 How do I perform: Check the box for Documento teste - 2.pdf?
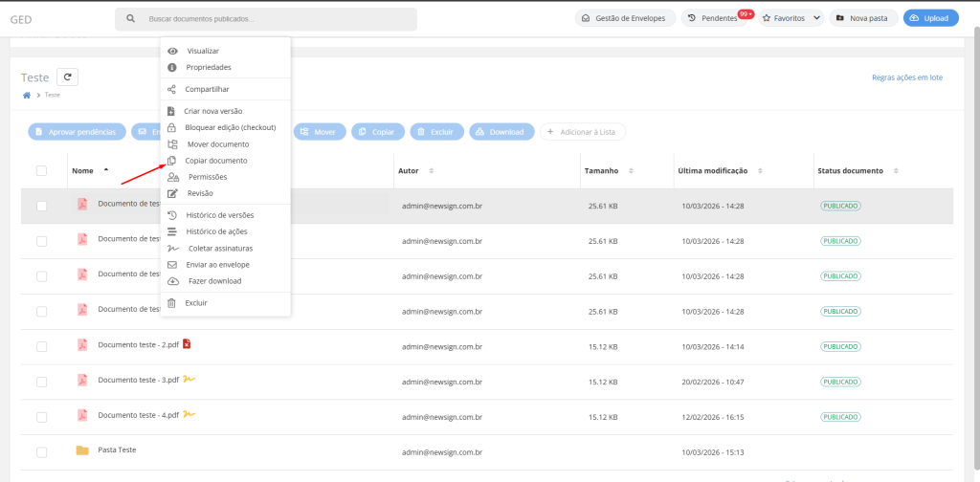pos(41,346)
